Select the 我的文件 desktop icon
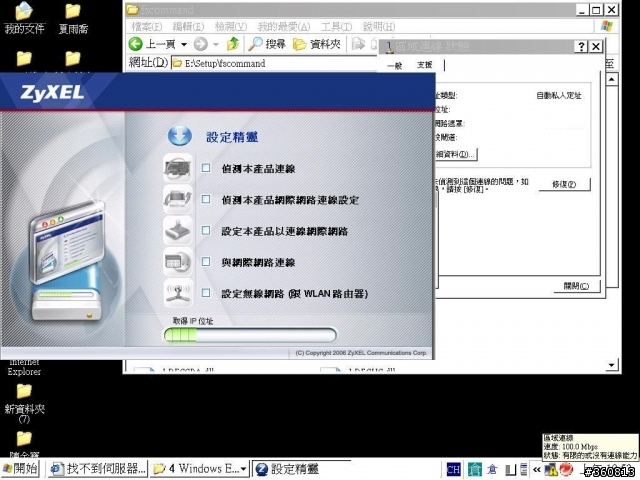This screenshot has width=640, height=480. (24, 18)
